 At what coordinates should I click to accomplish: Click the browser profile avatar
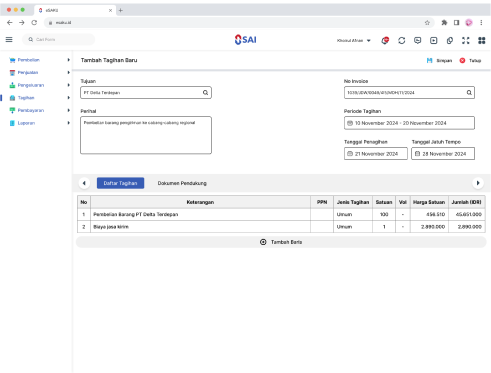point(469,23)
